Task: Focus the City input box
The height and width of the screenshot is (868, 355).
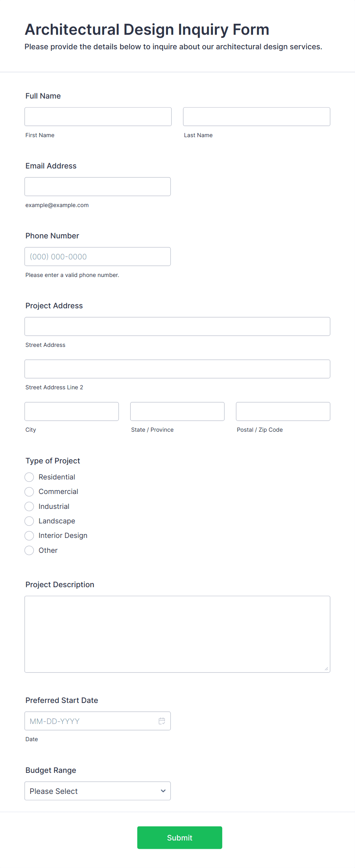Action: point(71,411)
